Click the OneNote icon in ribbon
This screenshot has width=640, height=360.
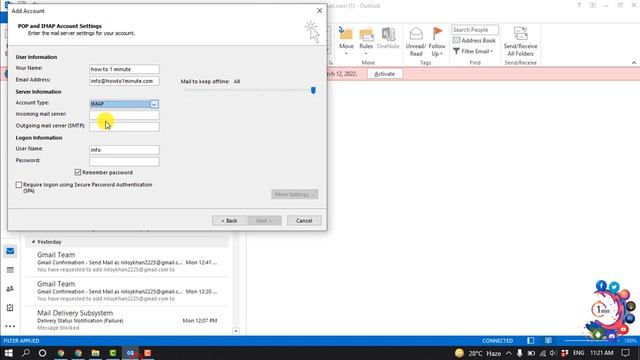pyautogui.click(x=388, y=34)
